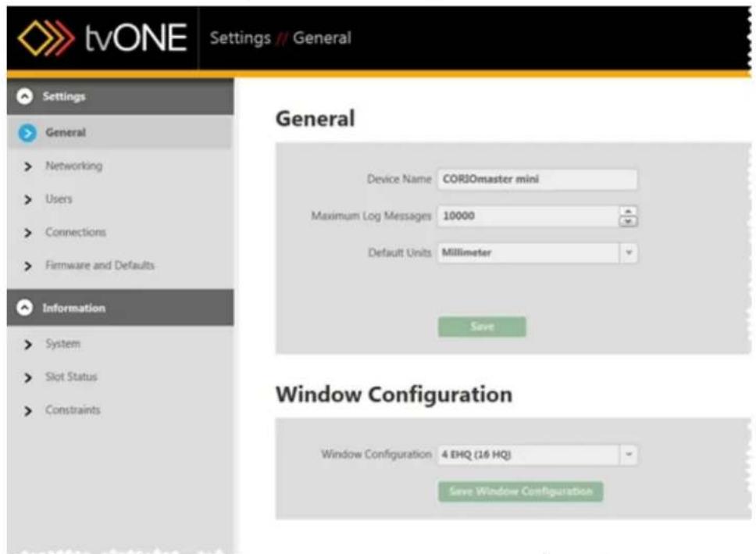Click the "Maximum Log Messages" label
This screenshot has height=554, width=756.
(371, 216)
